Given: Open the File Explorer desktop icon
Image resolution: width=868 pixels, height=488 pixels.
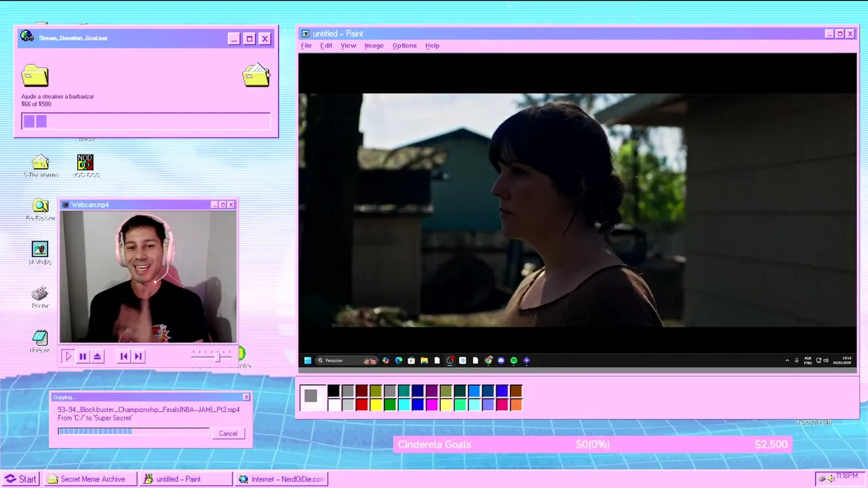Looking at the screenshot, I should [x=40, y=210].
